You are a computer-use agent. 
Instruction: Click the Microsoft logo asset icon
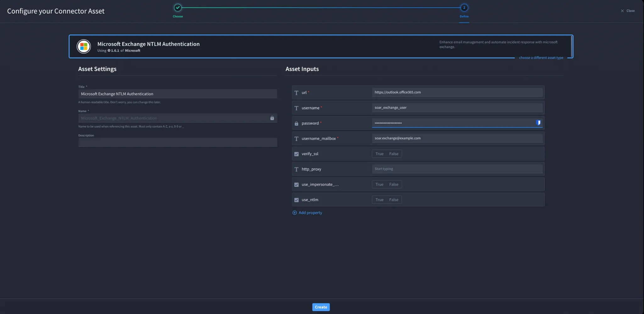click(84, 46)
